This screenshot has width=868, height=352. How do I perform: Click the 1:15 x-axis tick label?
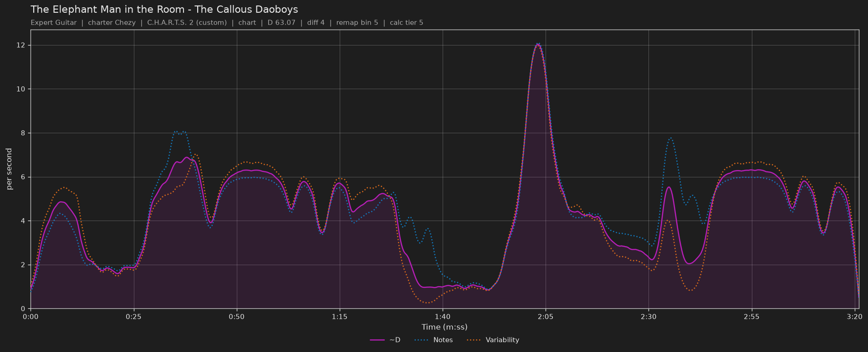339,317
